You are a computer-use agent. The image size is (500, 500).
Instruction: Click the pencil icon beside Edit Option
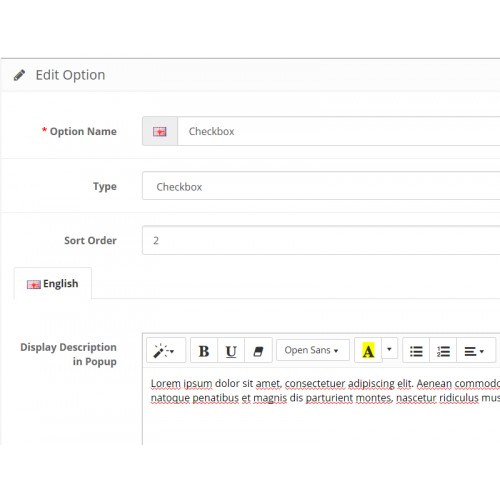(x=19, y=75)
